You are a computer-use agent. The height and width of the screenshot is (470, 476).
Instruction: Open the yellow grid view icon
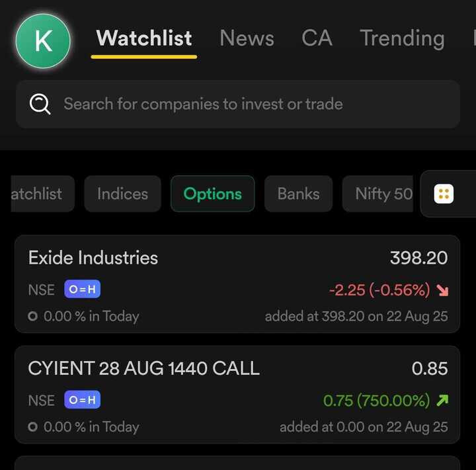[x=444, y=194]
